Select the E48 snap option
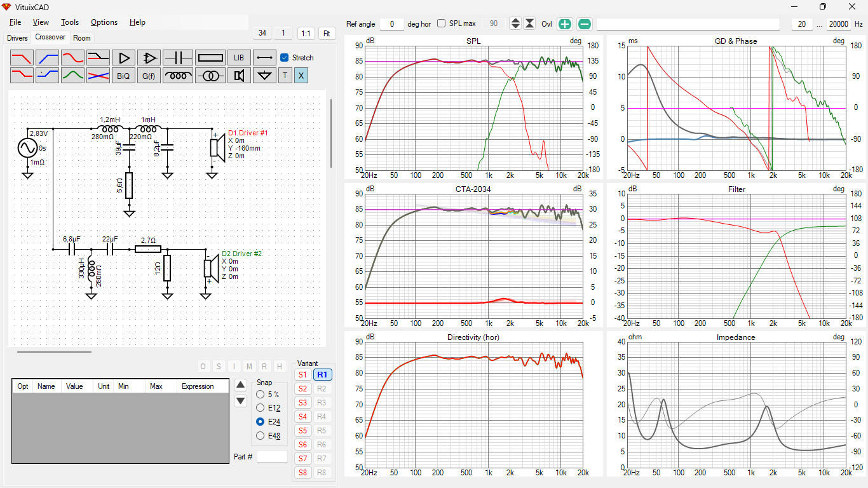Screen dimensions: 868x488 click(x=259, y=436)
